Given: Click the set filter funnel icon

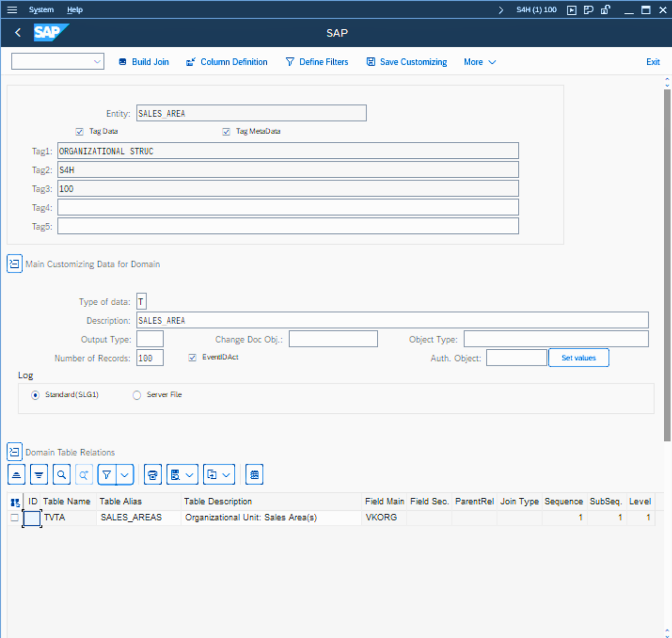Looking at the screenshot, I should 107,475.
